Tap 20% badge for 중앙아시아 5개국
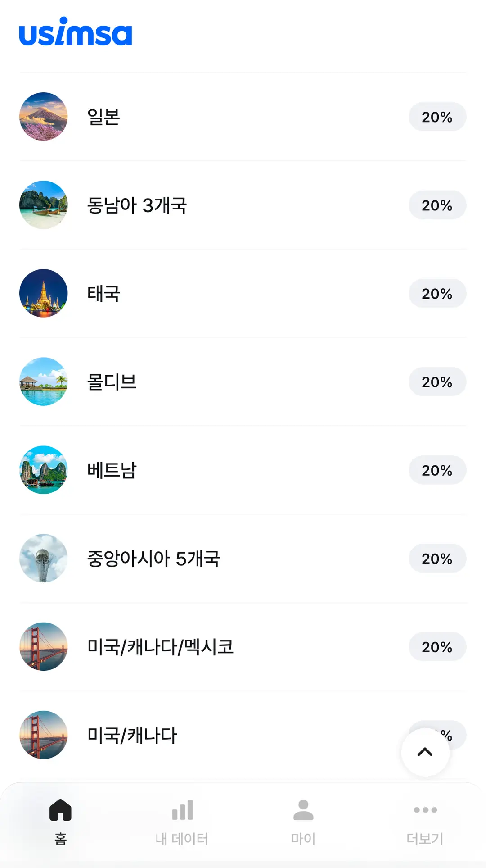The height and width of the screenshot is (868, 486). coord(437,558)
